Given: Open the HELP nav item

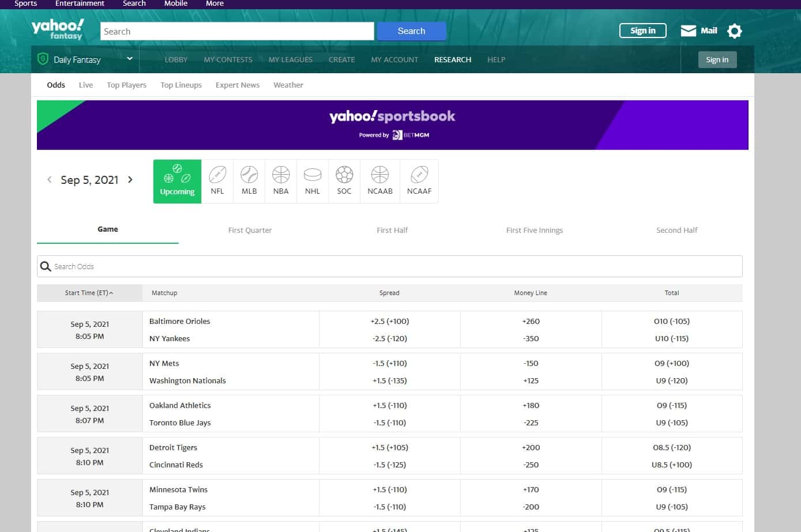Looking at the screenshot, I should coord(496,59).
